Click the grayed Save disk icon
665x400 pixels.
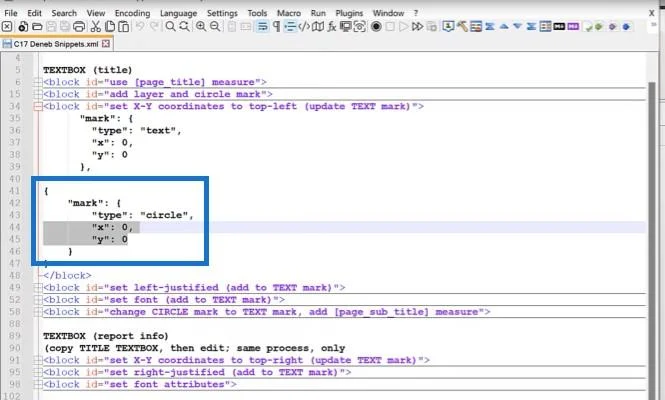[51, 27]
